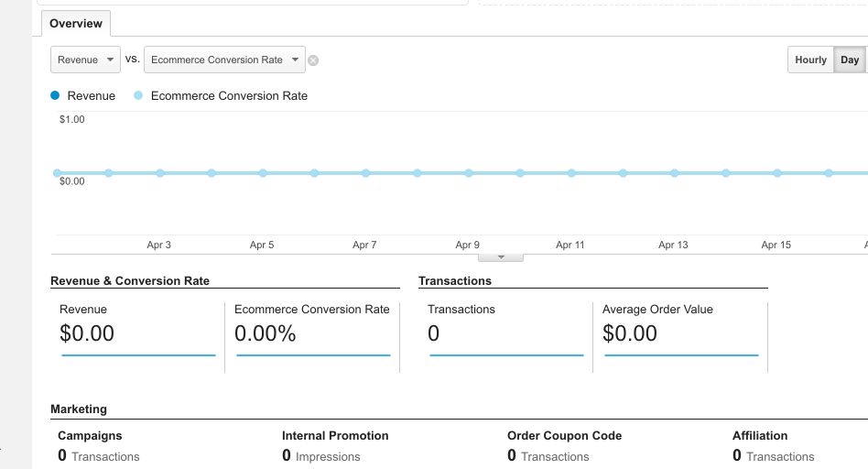
Task: Switch to the Overview tab
Action: (76, 23)
